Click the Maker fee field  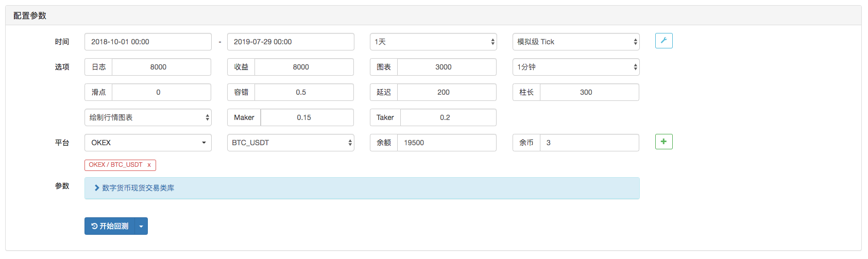pyautogui.click(x=307, y=117)
